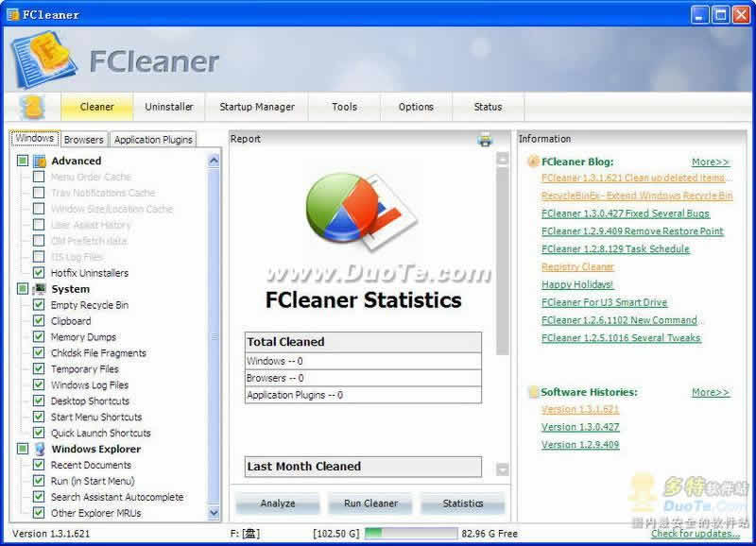The image size is (756, 546).
Task: Click the yellow home icon beside Cleaner
Action: pos(32,107)
